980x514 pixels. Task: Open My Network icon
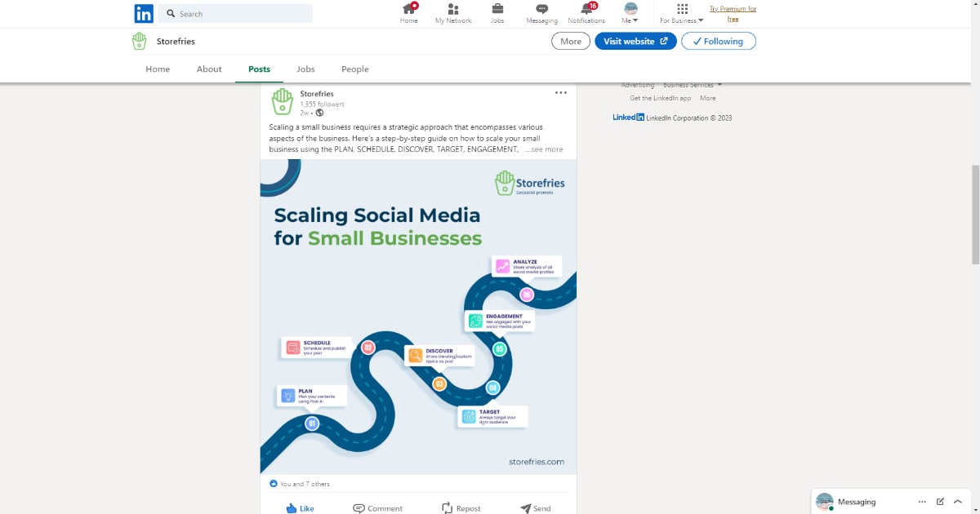[452, 9]
